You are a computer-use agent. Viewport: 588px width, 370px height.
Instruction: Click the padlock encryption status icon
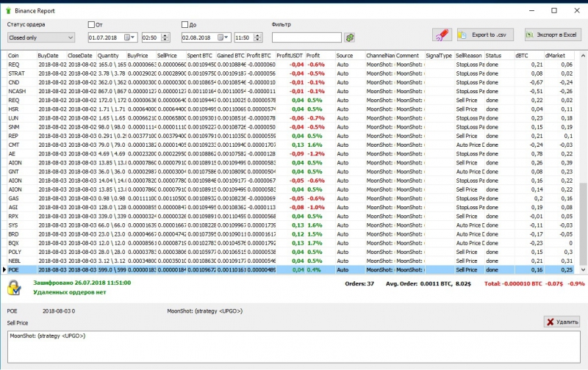pos(14,289)
